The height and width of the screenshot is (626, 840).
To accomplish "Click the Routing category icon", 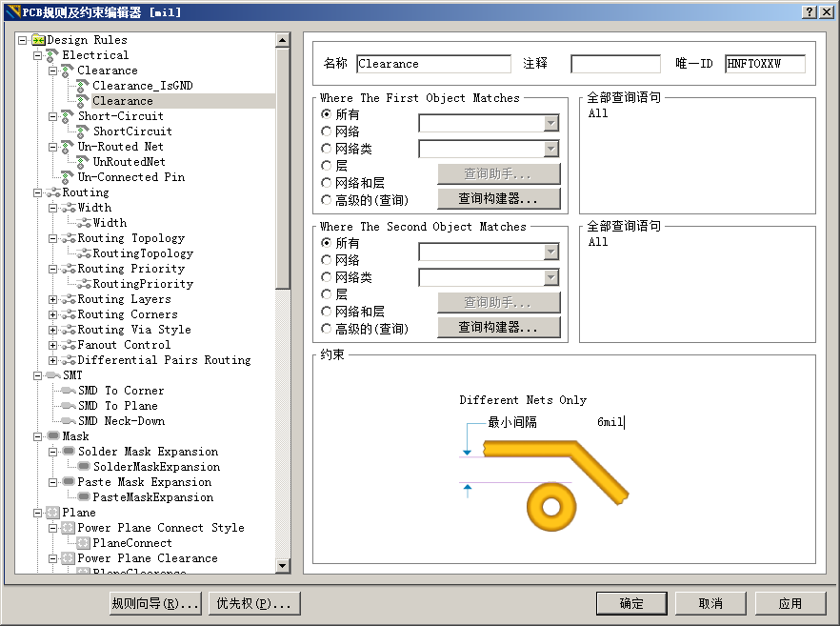I will [52, 192].
